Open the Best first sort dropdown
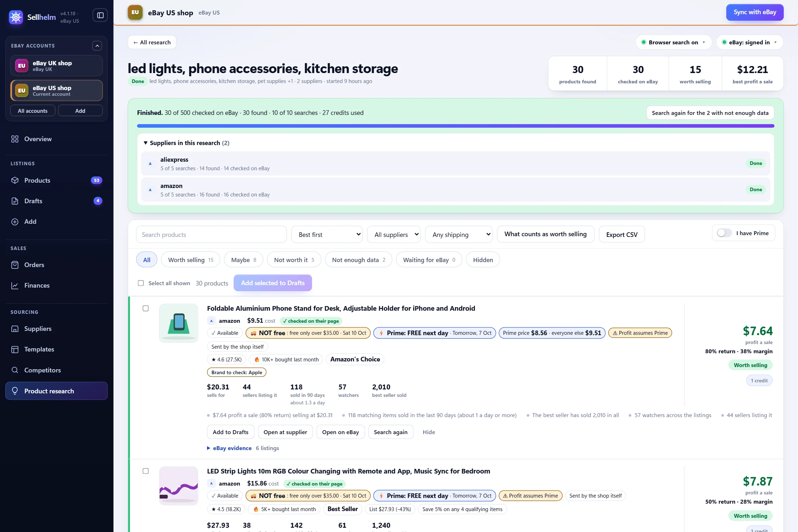The image size is (798, 532). (x=327, y=234)
